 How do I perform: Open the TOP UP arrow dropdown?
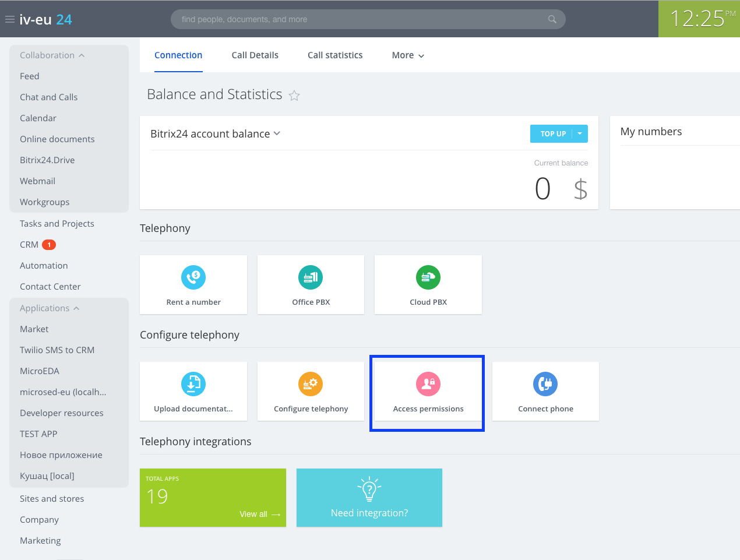coord(580,133)
